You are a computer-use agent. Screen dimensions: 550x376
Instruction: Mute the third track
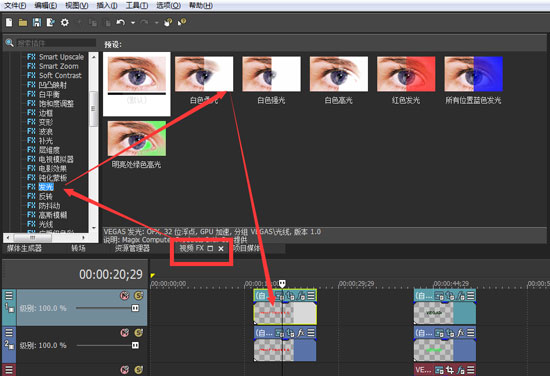tap(125, 370)
